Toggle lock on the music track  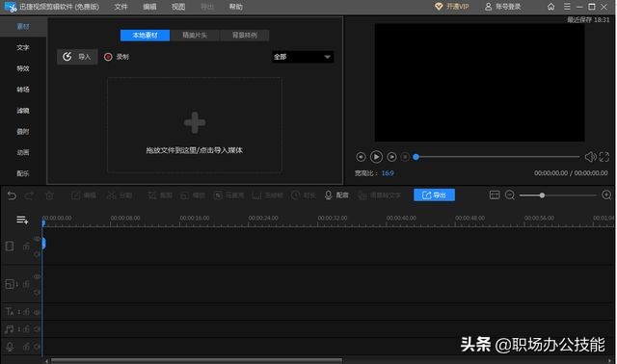click(26, 329)
